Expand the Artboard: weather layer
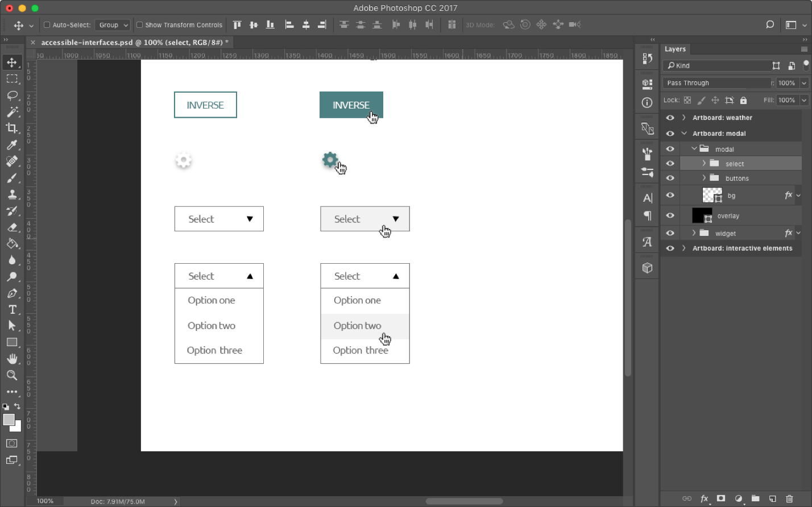The width and height of the screenshot is (812, 507). 683,118
